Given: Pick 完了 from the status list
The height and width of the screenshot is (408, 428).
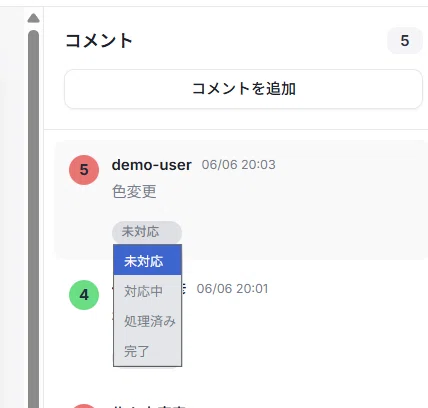Looking at the screenshot, I should click(x=148, y=351).
